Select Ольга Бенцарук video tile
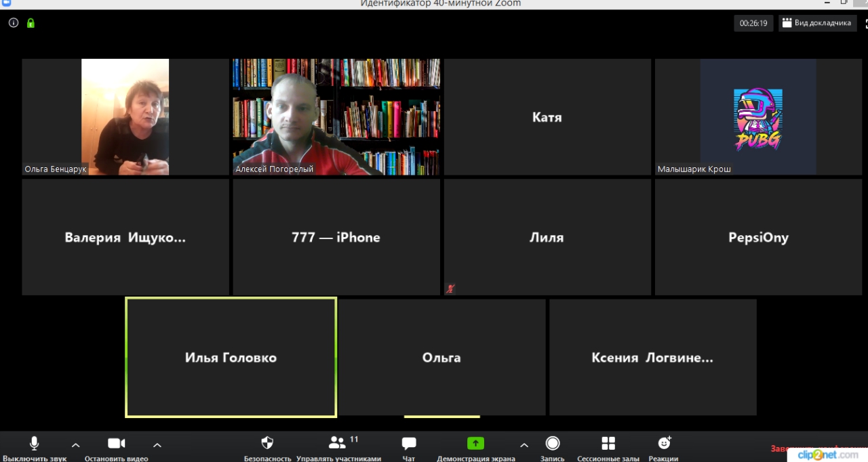Screen dimensions: 868x462 [x=125, y=117]
